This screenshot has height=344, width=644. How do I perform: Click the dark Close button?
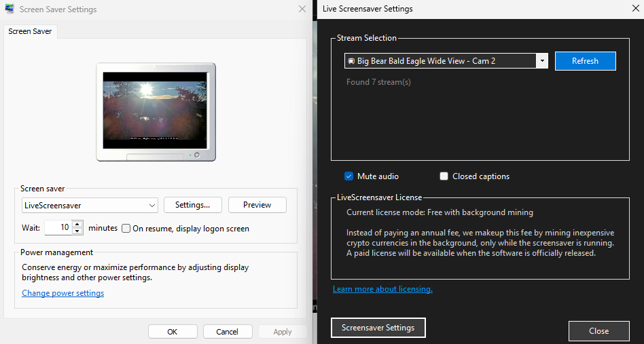pos(598,331)
